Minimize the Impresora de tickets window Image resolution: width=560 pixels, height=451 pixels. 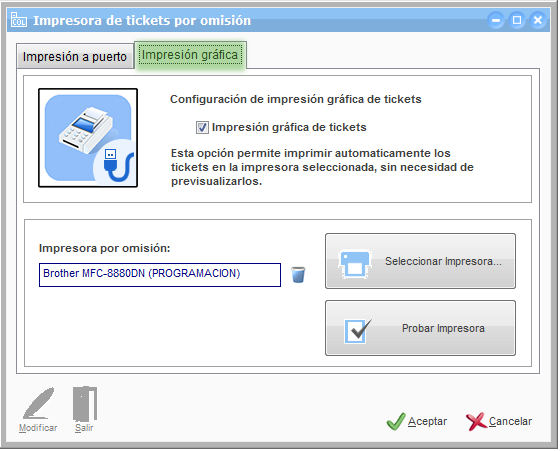click(x=496, y=20)
